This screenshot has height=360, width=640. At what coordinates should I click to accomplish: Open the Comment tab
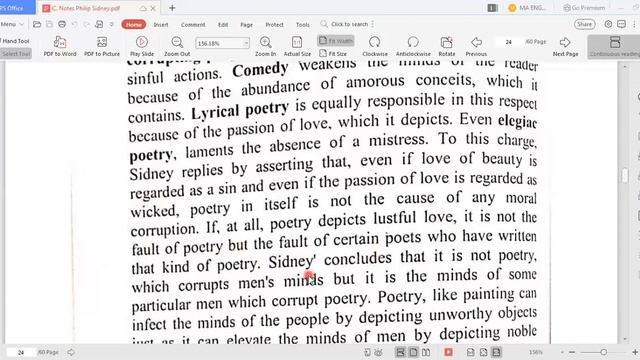(193, 24)
